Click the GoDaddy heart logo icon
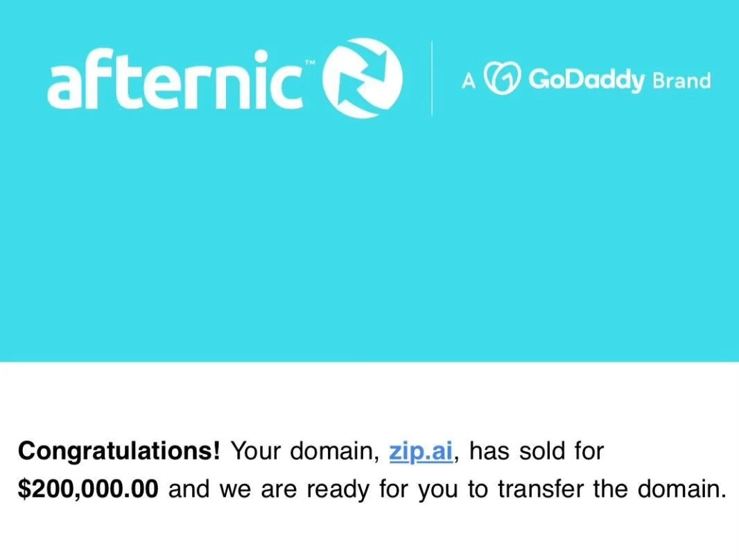The width and height of the screenshot is (739, 560). pos(503,78)
